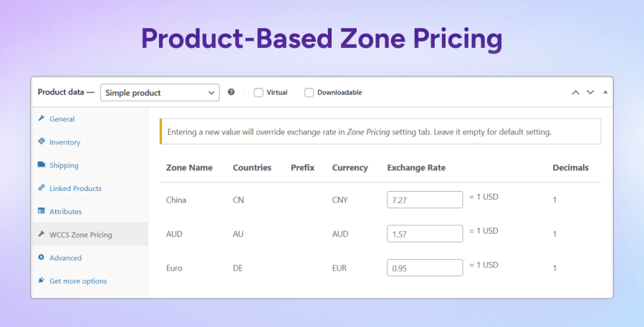Click the General tab wrench icon
The image size is (644, 327).
click(41, 119)
